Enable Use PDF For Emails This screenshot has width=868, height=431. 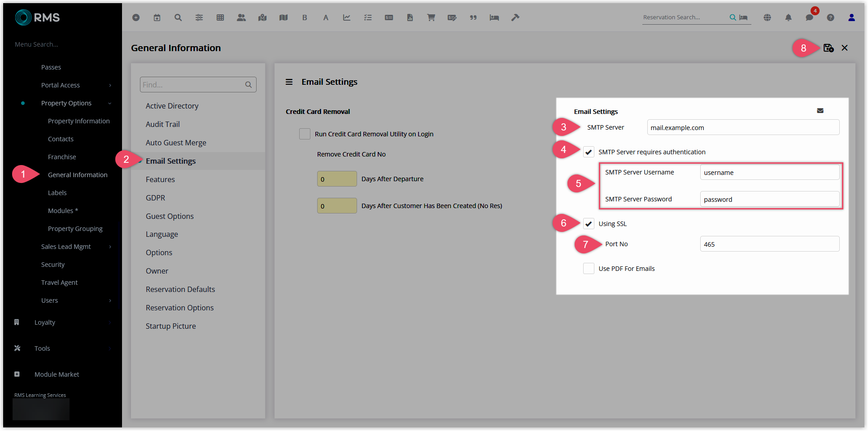pyautogui.click(x=589, y=269)
